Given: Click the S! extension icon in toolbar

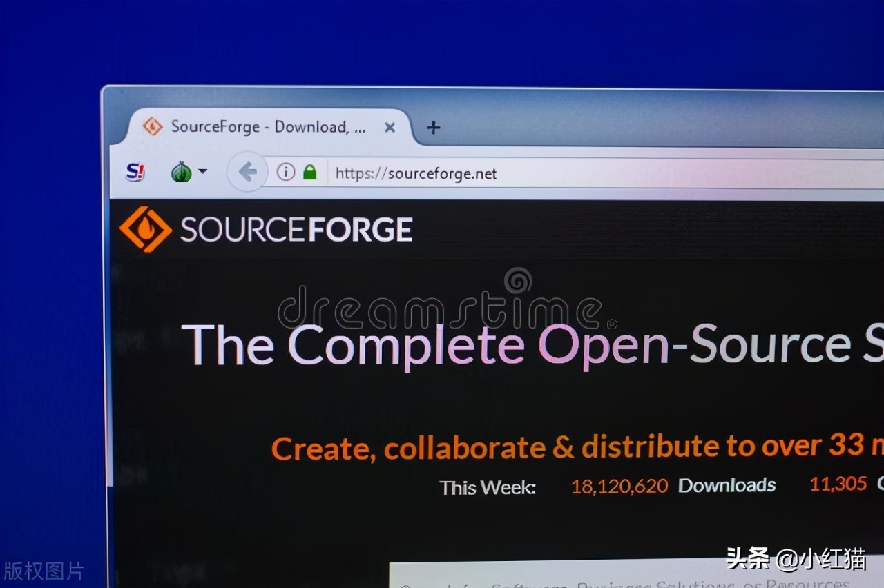Looking at the screenshot, I should [135, 171].
